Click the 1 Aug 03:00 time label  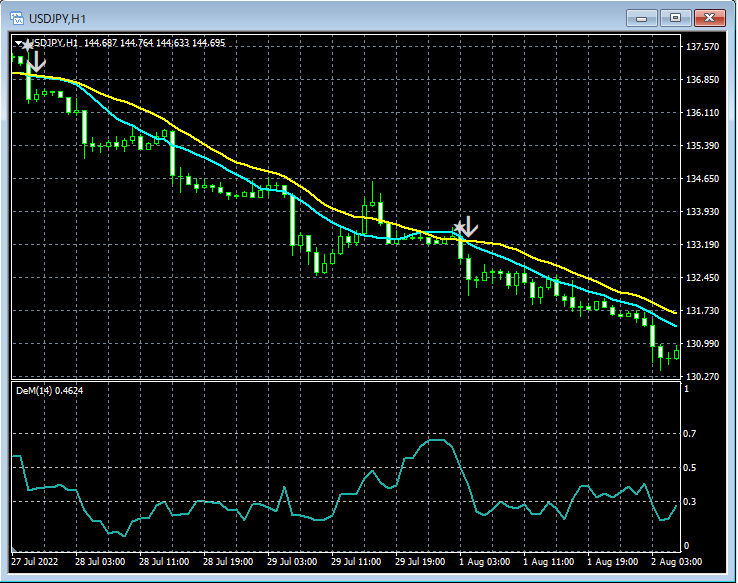(484, 562)
